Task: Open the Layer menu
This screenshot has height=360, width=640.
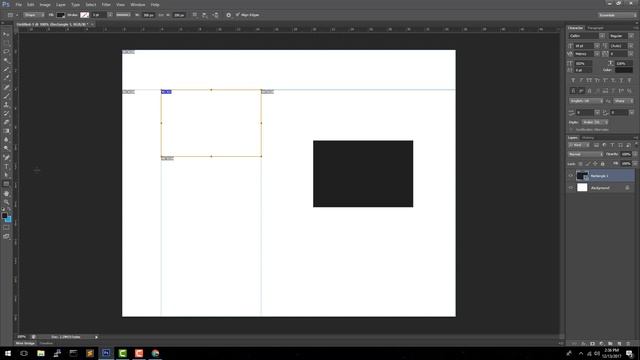Action: coord(60,4)
